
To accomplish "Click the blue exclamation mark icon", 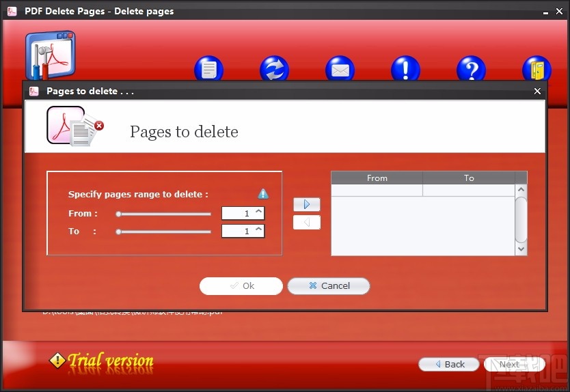I will coord(406,68).
